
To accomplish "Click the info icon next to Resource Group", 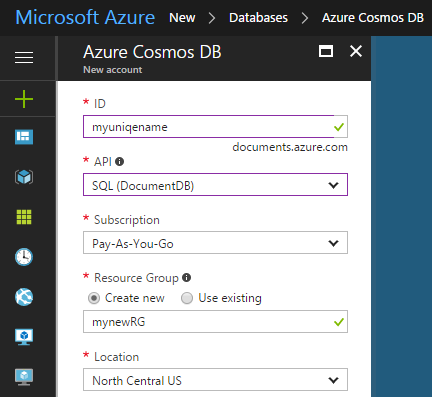I will point(186,277).
